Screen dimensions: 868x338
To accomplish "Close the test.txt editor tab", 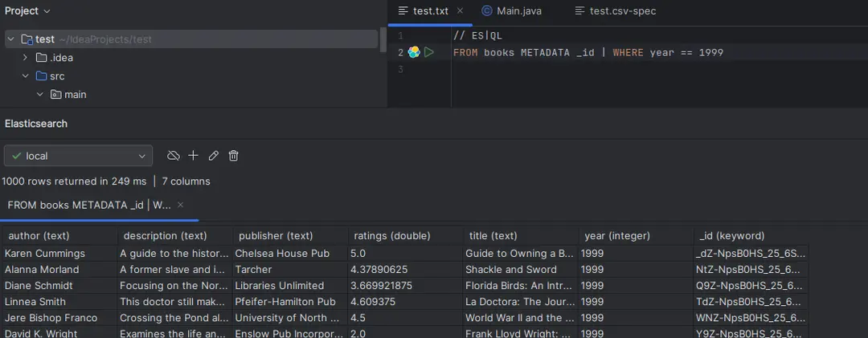I will (460, 11).
